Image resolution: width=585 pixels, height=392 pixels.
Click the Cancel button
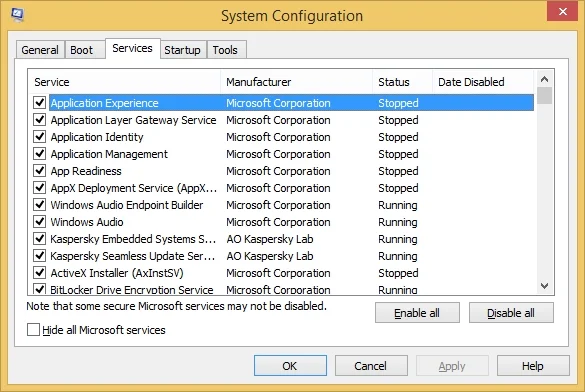(371, 366)
